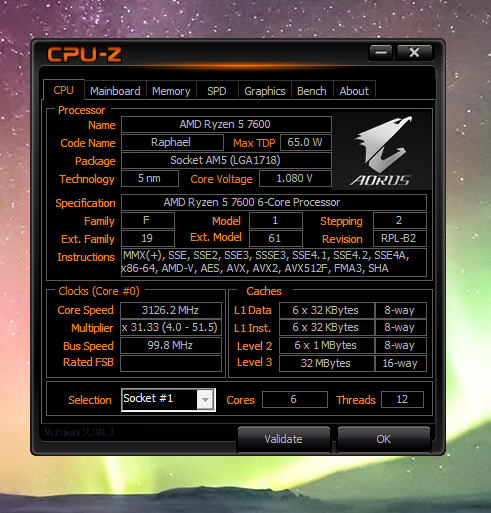Click the L1 Data 8-way associativity value
491x513 pixels.
coord(401,310)
